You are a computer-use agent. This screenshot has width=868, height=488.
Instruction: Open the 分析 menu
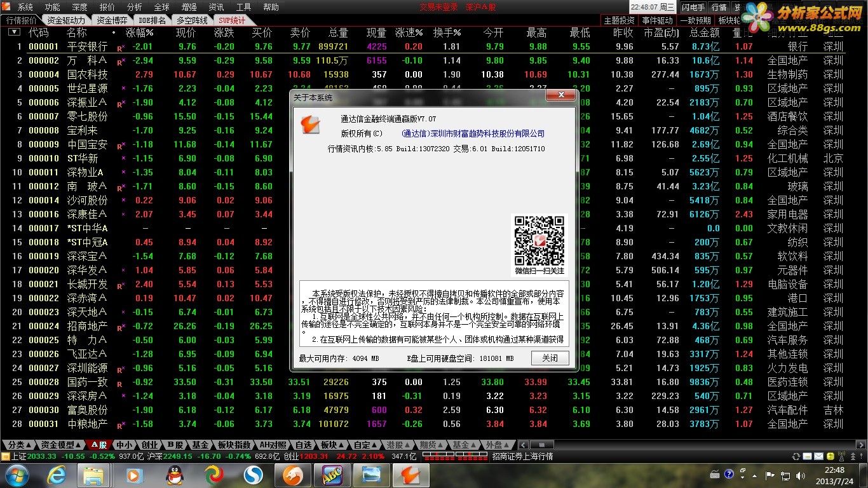click(134, 7)
